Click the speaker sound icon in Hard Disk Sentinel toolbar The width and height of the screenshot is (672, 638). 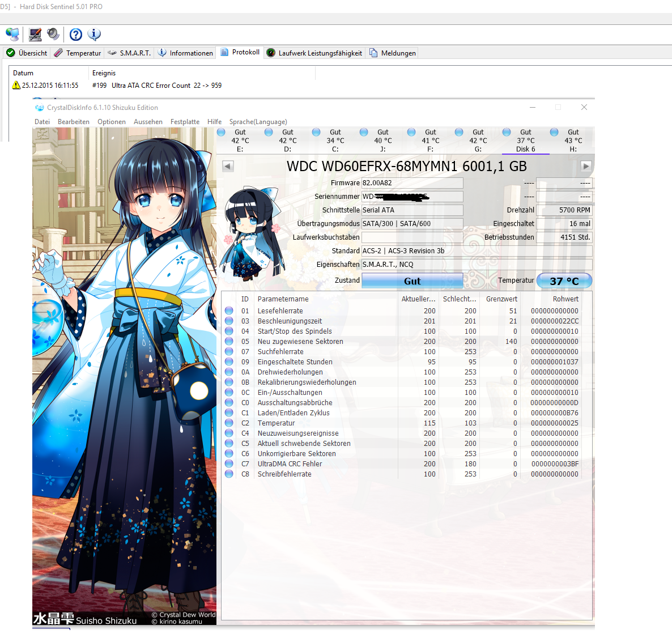(53, 34)
